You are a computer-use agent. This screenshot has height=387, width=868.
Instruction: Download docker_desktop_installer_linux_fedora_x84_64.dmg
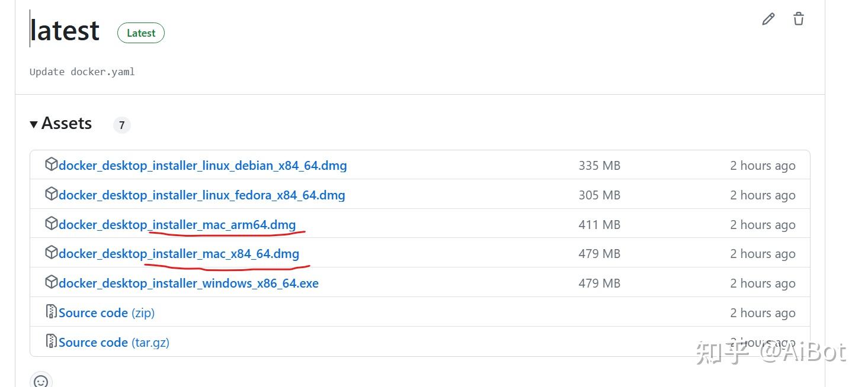click(x=201, y=195)
